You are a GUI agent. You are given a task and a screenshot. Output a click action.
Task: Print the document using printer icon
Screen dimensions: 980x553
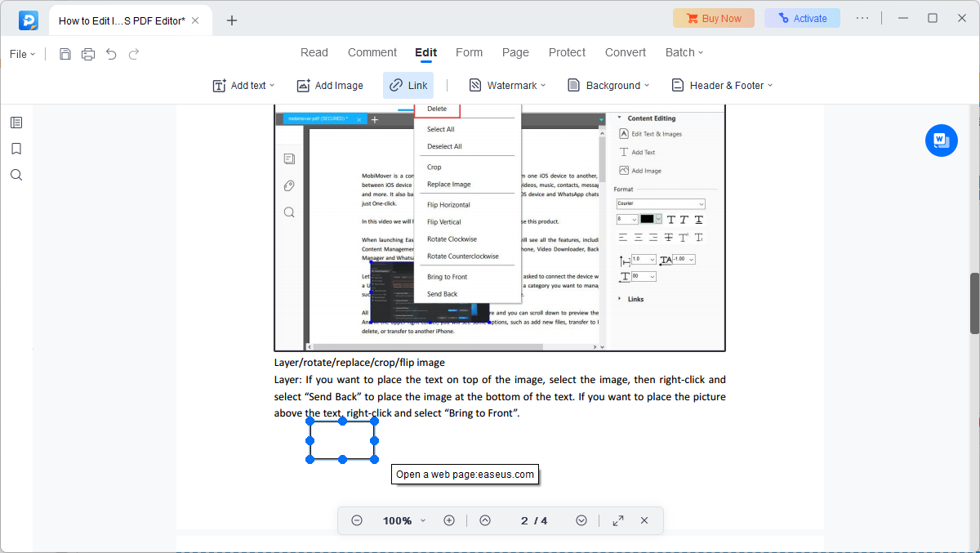(x=88, y=54)
